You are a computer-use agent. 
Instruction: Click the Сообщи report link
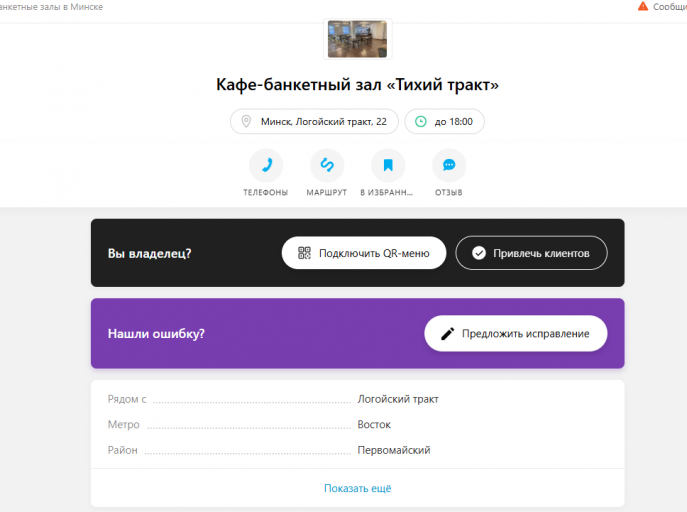click(669, 7)
